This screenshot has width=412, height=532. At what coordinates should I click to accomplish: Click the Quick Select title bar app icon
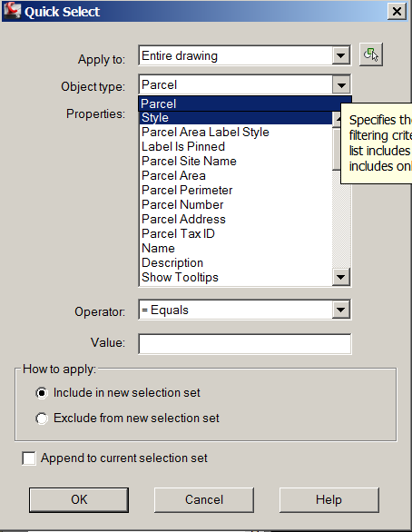pos(13,11)
